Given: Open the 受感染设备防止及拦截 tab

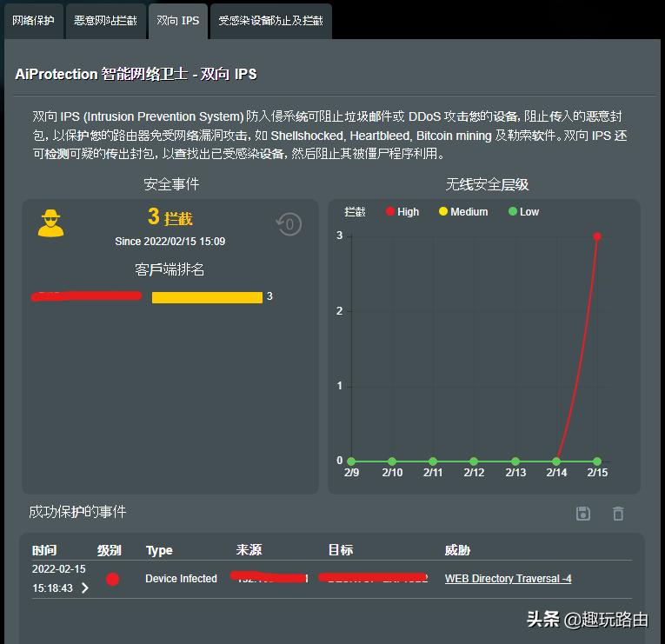Looking at the screenshot, I should [270, 21].
